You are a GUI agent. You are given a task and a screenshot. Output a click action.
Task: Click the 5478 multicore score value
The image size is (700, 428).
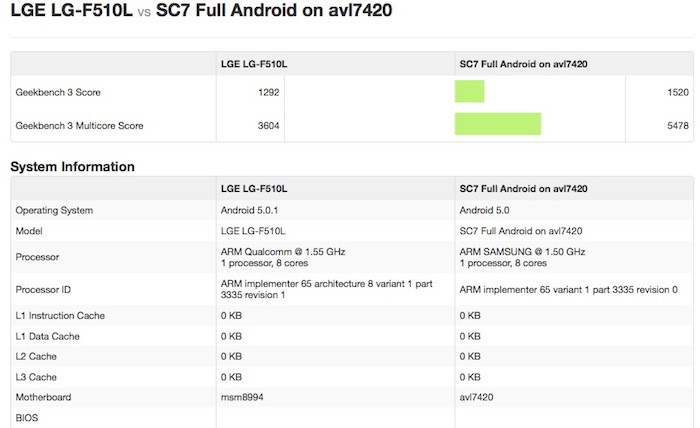(677, 125)
